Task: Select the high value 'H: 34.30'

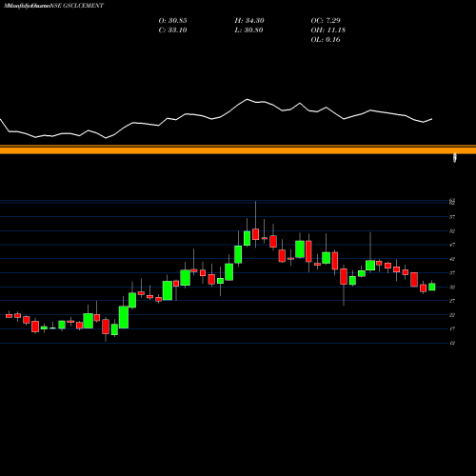Action: [x=249, y=20]
